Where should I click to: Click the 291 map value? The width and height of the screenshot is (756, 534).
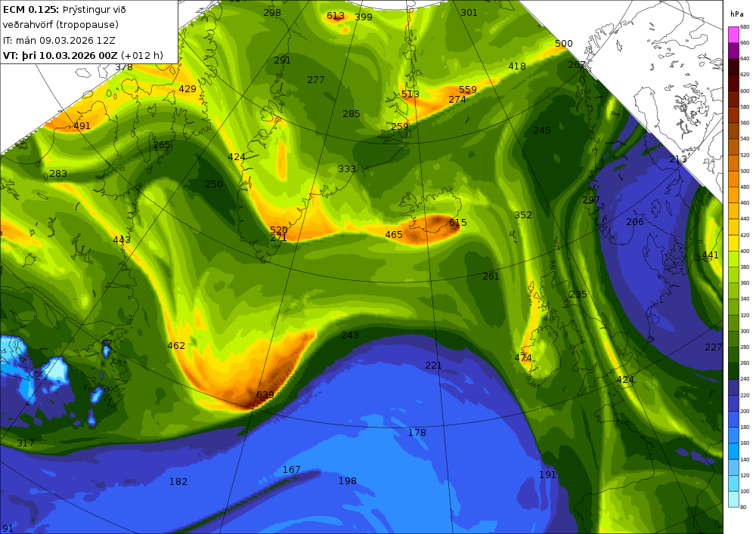pyautogui.click(x=282, y=60)
